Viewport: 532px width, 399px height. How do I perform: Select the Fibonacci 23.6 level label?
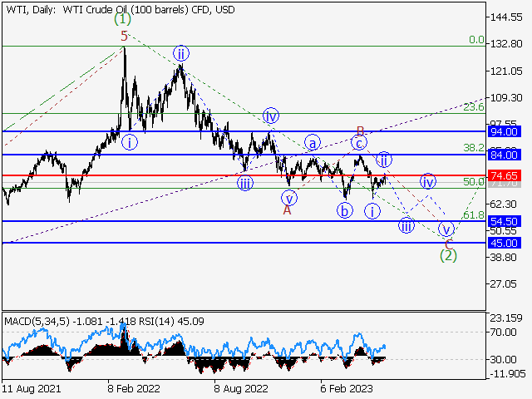(x=474, y=107)
